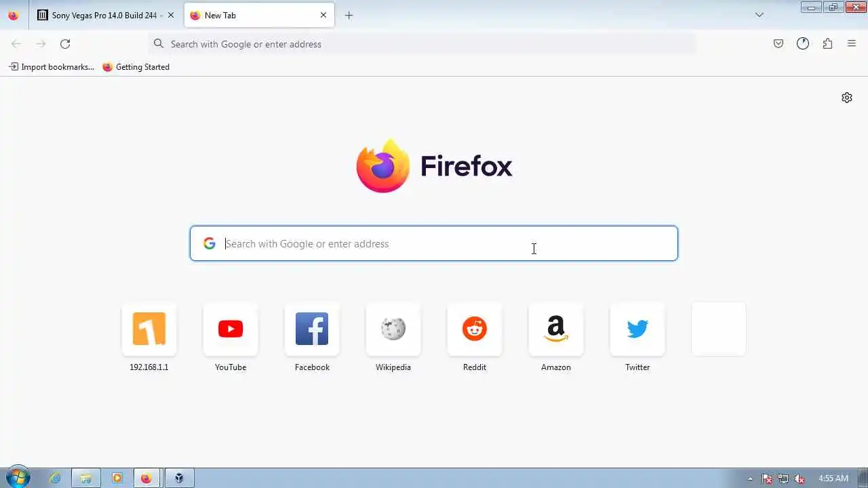Viewport: 868px width, 488px height.
Task: Expand the list all tabs chevron
Action: [759, 15]
